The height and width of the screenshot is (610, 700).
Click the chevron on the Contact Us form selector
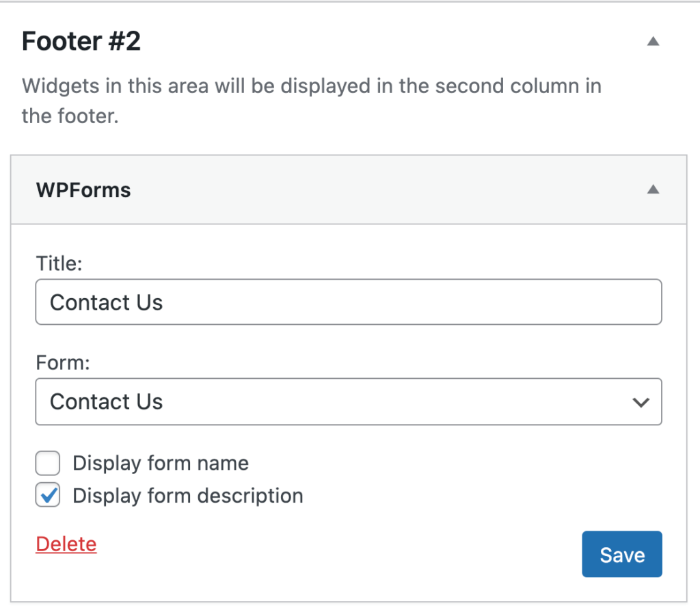[x=641, y=401]
